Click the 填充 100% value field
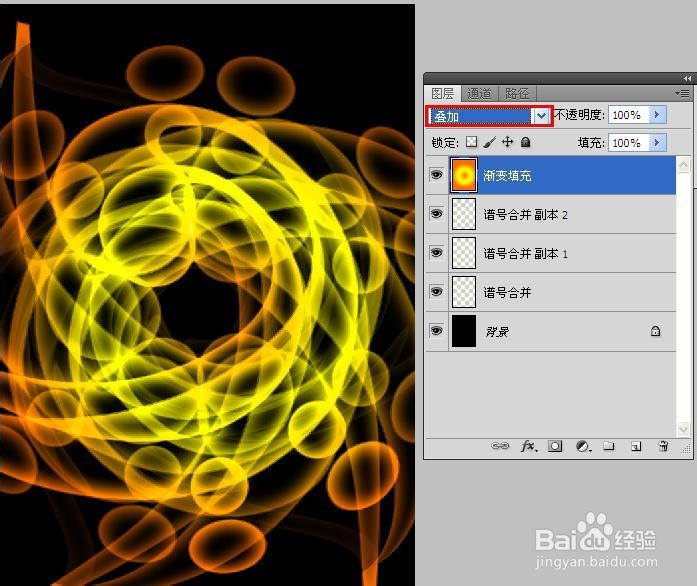 point(629,143)
